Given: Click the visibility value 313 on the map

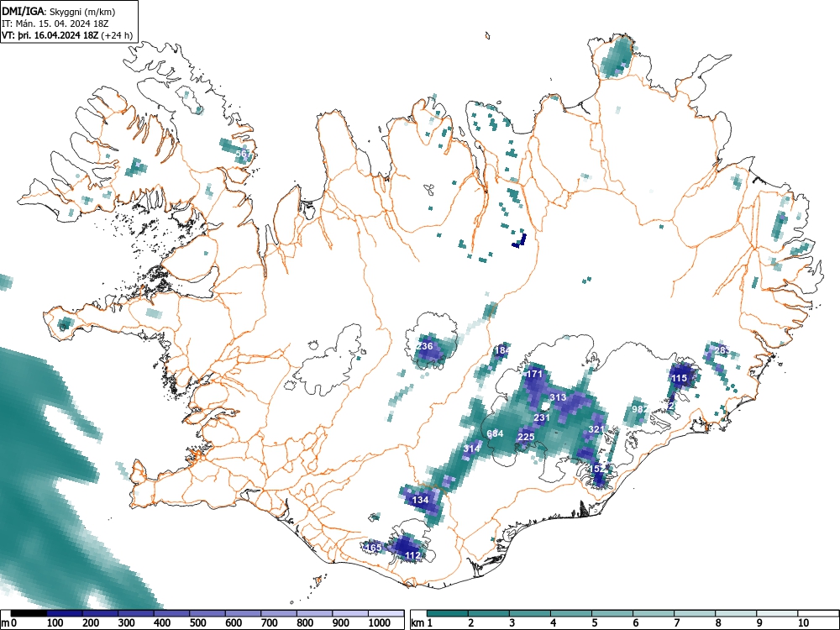Looking at the screenshot, I should [559, 397].
